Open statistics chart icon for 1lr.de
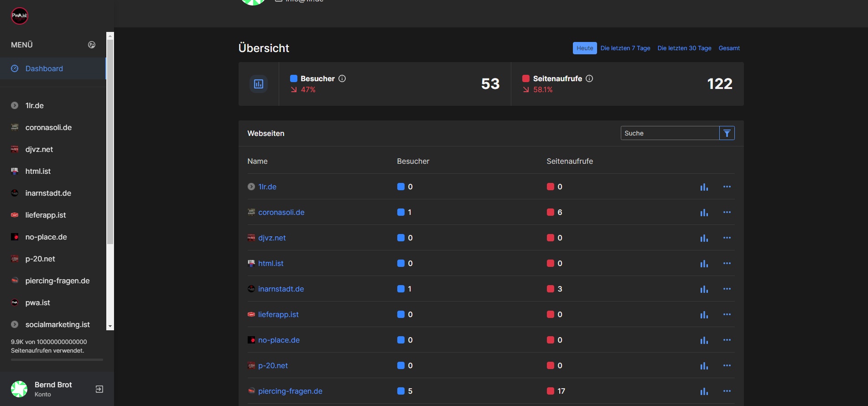 [x=704, y=187]
